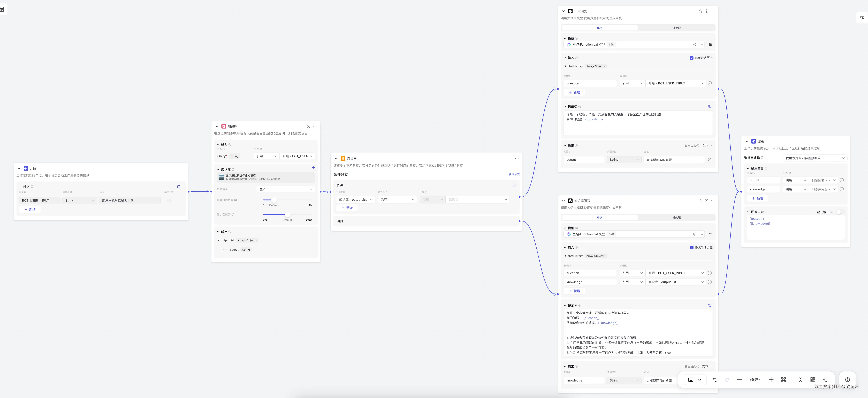Uncheck Bot对话历史 in 日常回复 node
Image resolution: width=868 pixels, height=398 pixels.
[x=691, y=58]
